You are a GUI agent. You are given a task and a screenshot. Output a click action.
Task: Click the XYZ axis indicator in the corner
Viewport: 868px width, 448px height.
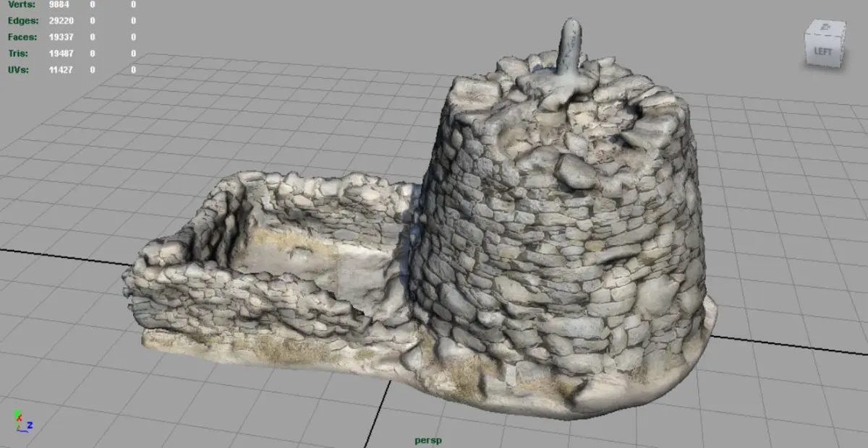[x=22, y=422]
